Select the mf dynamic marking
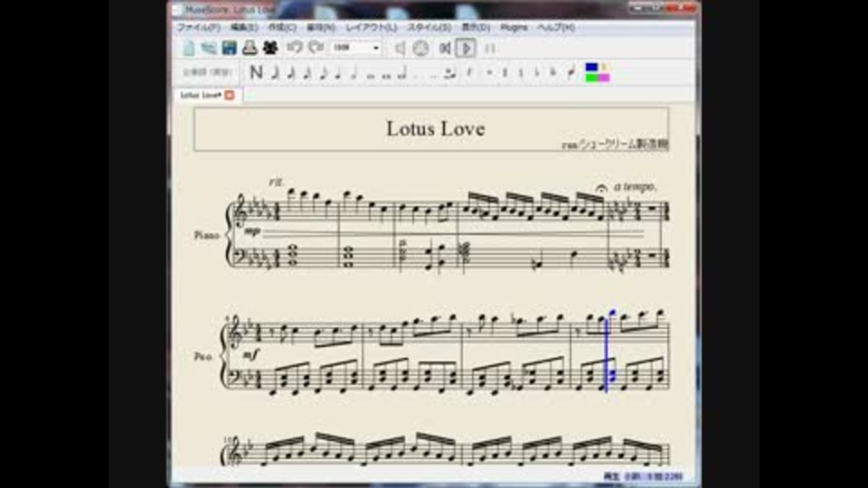The width and height of the screenshot is (868, 488). pos(250,354)
